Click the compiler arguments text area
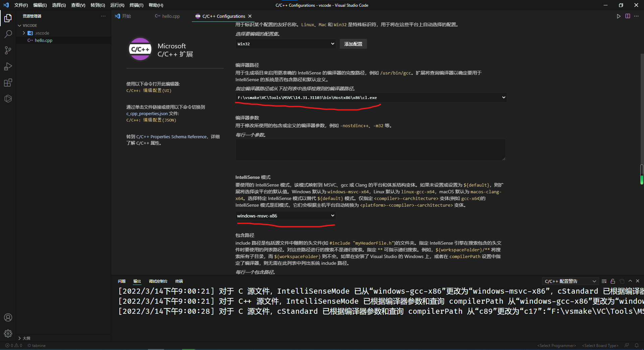 tap(370, 150)
